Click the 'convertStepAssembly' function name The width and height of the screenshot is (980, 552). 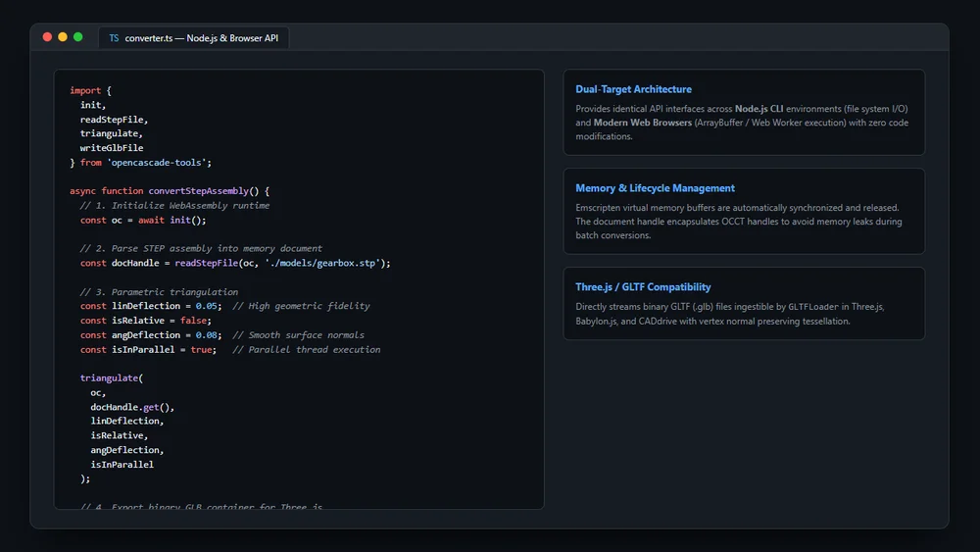[198, 191]
